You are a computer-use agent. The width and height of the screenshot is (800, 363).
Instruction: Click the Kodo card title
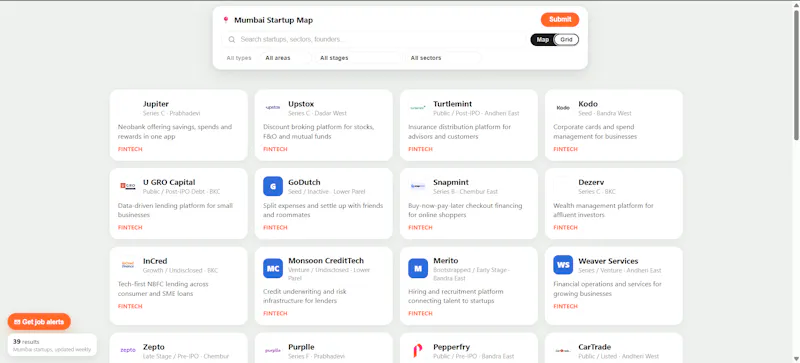tap(588, 104)
